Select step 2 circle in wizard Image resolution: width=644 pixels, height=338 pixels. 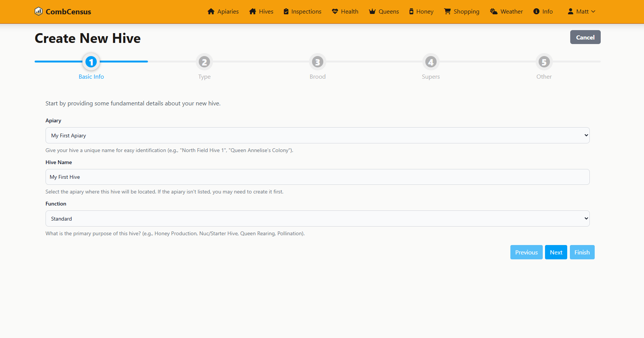point(204,62)
